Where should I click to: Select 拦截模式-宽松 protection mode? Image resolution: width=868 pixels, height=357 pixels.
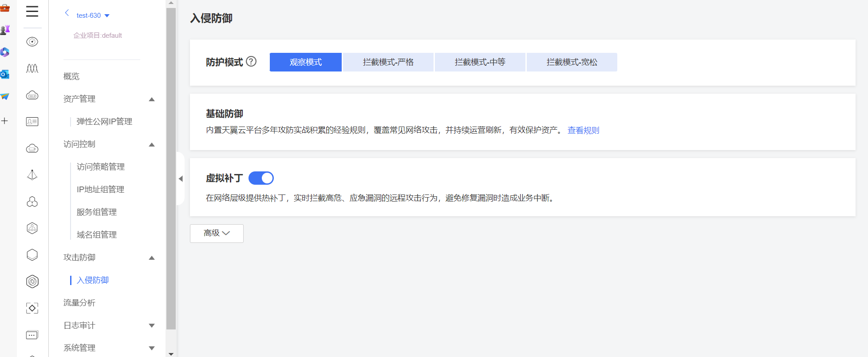coord(572,62)
